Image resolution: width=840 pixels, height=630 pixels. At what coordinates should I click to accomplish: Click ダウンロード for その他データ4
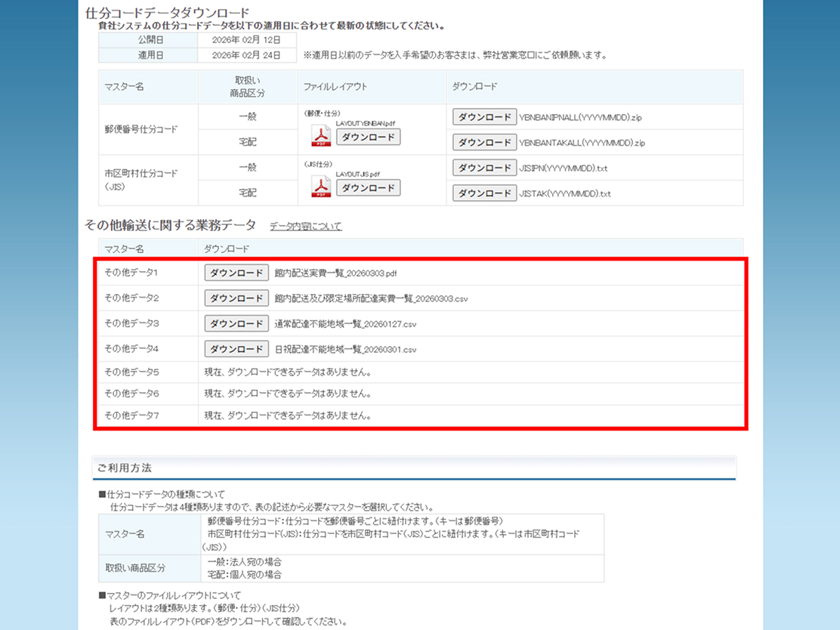pyautogui.click(x=236, y=349)
